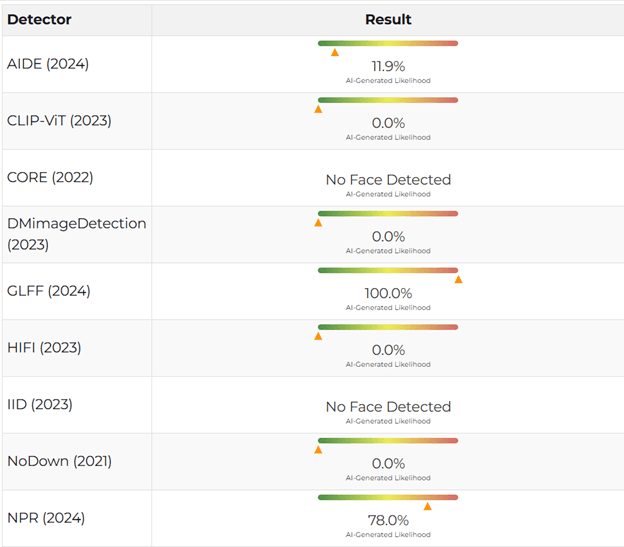Click the orange marker under DMimageDetection gauge

(318, 223)
